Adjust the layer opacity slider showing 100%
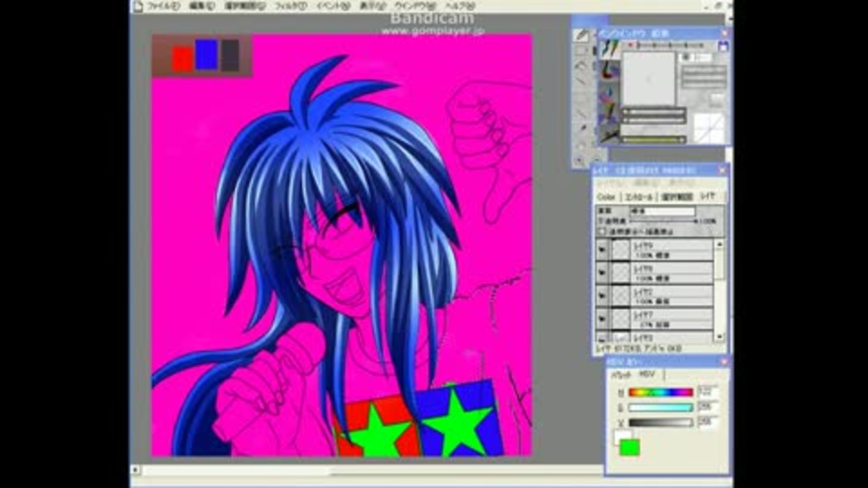868x488 pixels. [663, 221]
